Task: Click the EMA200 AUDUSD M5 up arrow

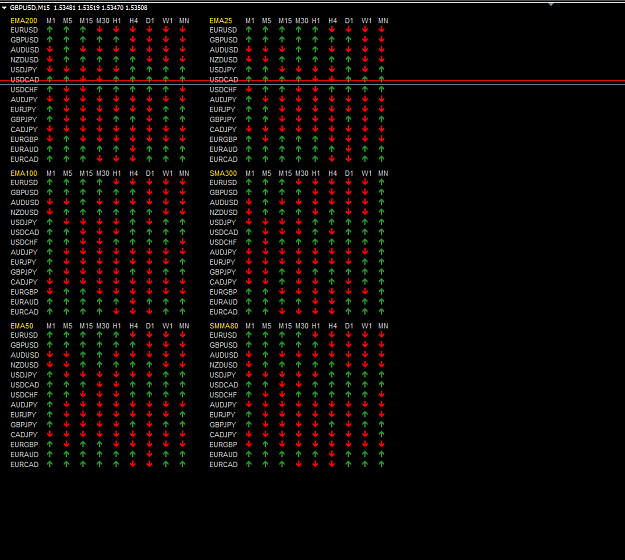Action: [67, 49]
